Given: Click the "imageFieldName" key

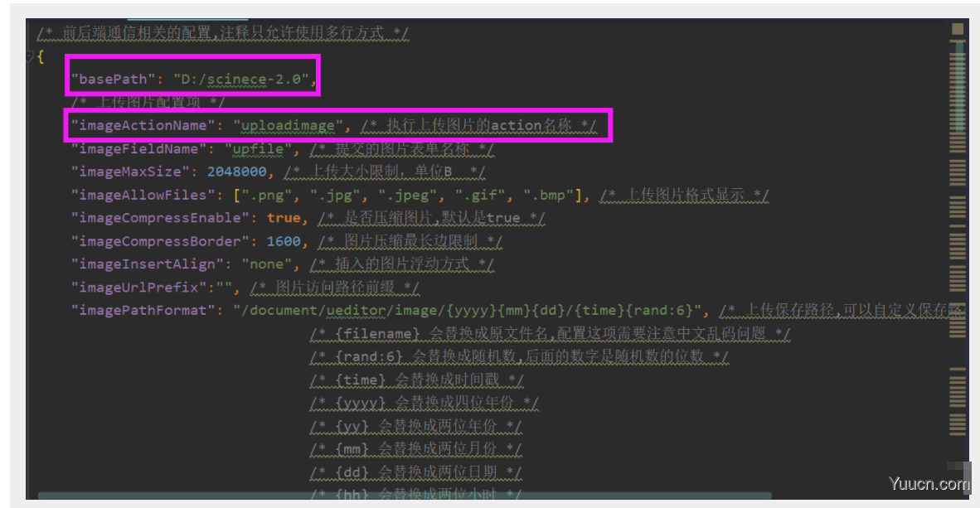Looking at the screenshot, I should (138, 148).
